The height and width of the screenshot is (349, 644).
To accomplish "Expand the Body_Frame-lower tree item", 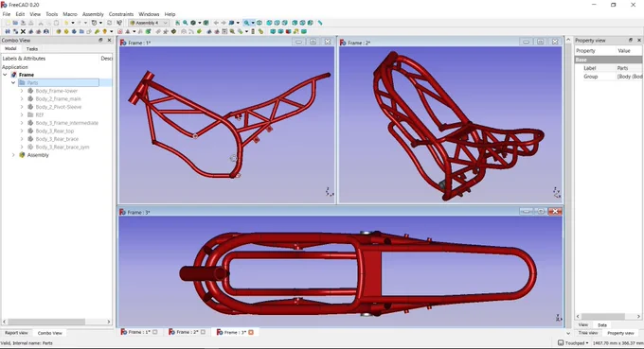I will click(22, 91).
